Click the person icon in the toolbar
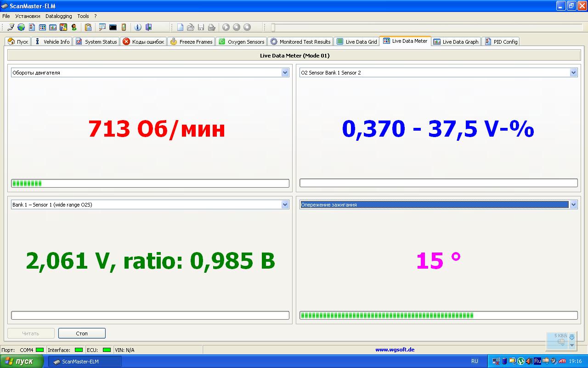This screenshot has height=368, width=588. (x=74, y=27)
